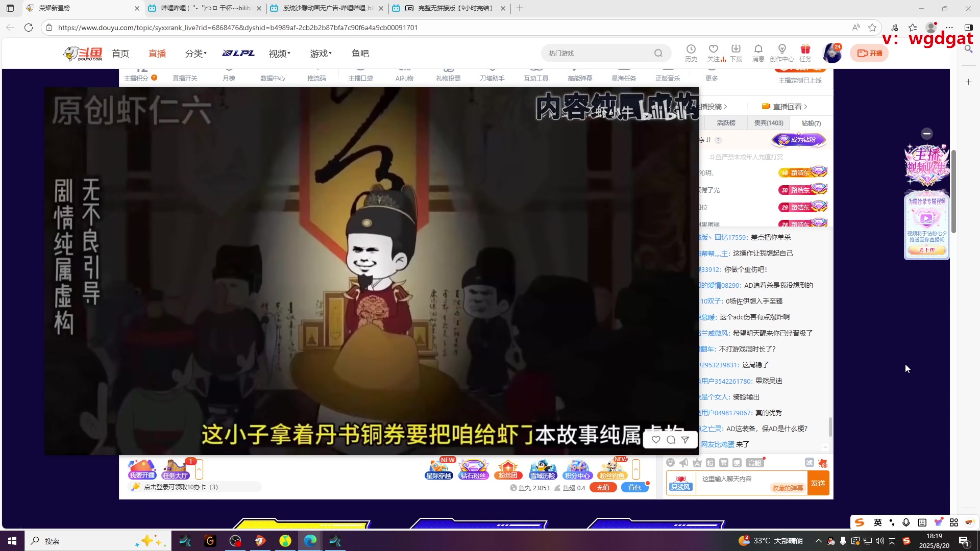
Task: Select the 直播 nav item
Action: (157, 53)
